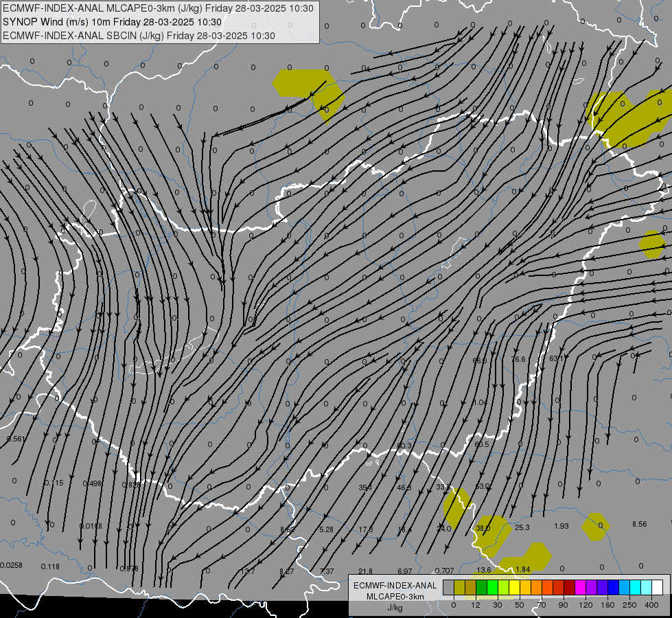Select the dark green legend swatch
672x618 pixels.
(482, 588)
